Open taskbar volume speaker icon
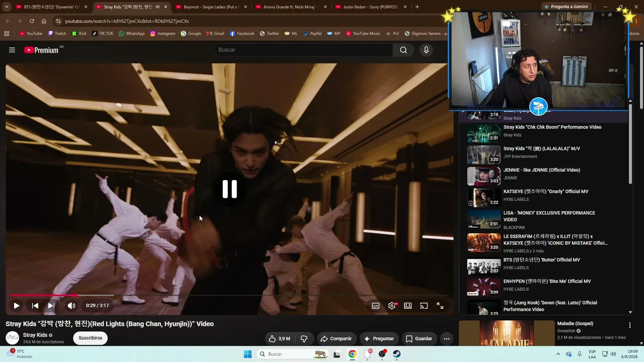The height and width of the screenshot is (362, 644). [x=613, y=354]
